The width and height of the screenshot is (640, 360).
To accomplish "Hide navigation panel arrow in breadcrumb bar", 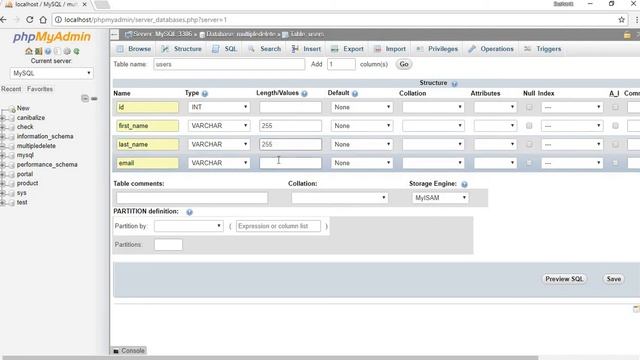I will pyautogui.click(x=115, y=35).
